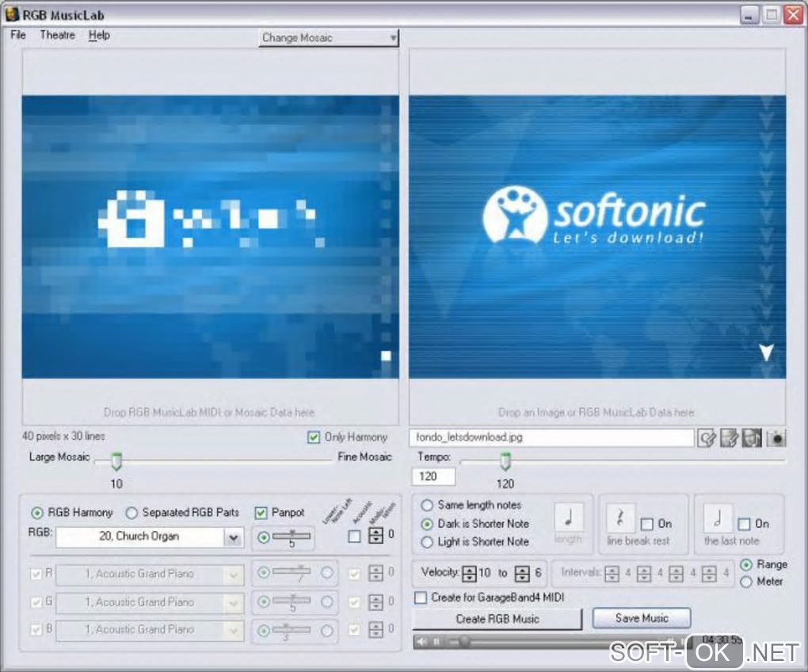Check Create for GarageBand4 MIDI
This screenshot has width=808, height=672.
421,598
